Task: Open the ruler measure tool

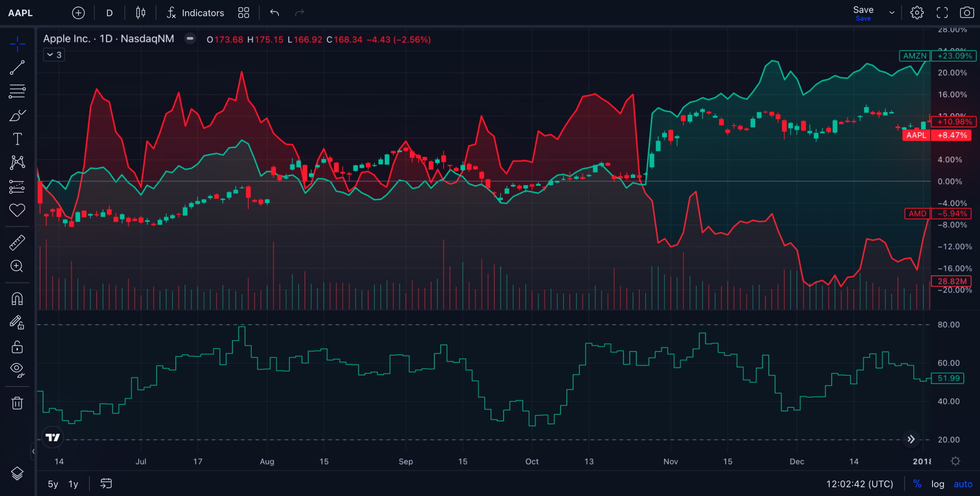Action: (17, 242)
